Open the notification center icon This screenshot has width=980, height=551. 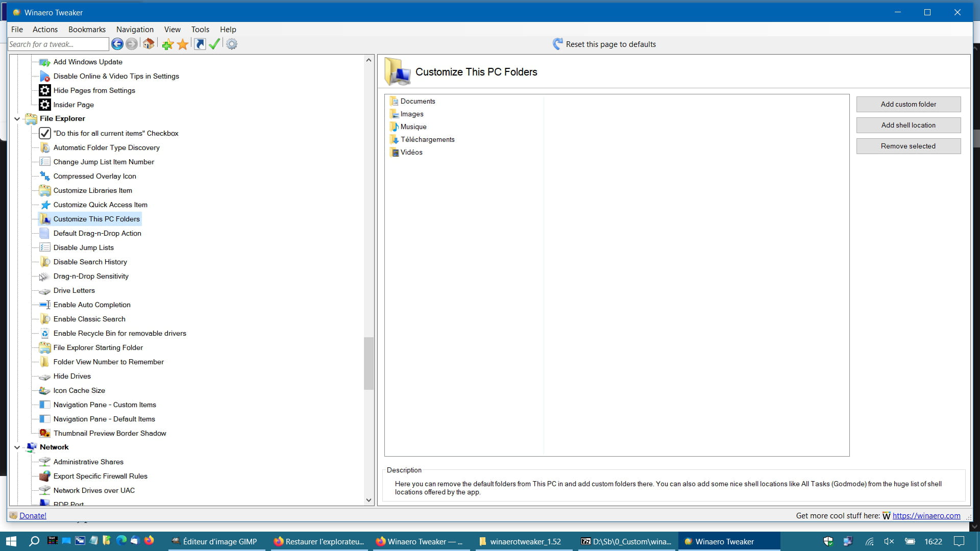click(959, 541)
